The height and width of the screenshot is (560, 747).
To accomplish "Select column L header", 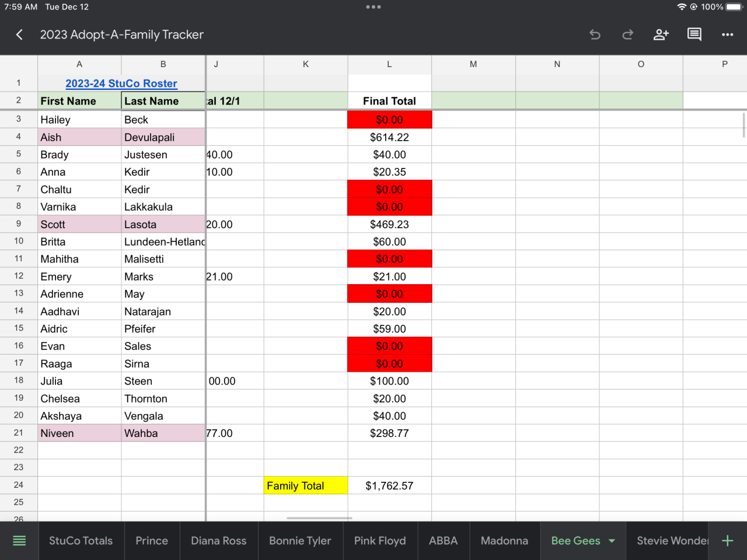I will pyautogui.click(x=389, y=64).
